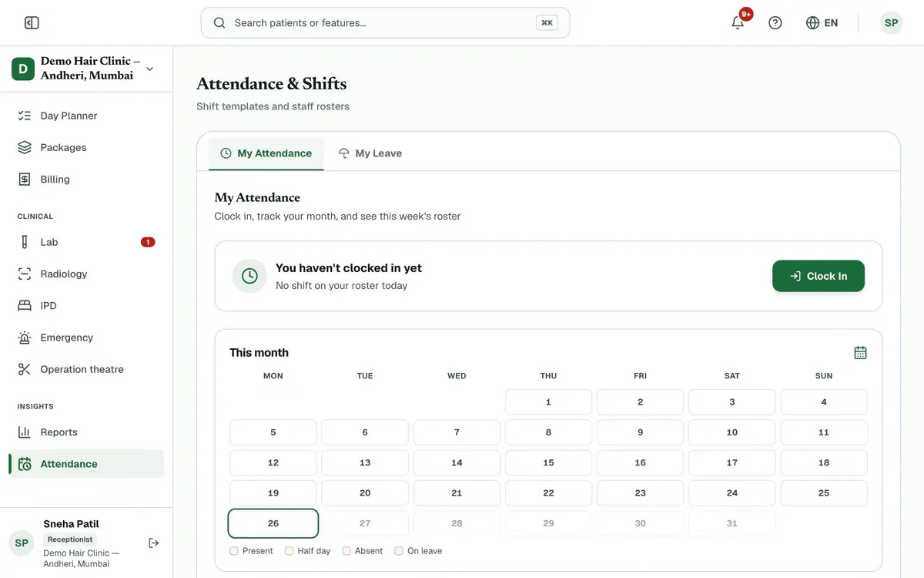924x578 pixels.
Task: Select day 19 in the calendar
Action: click(x=273, y=493)
